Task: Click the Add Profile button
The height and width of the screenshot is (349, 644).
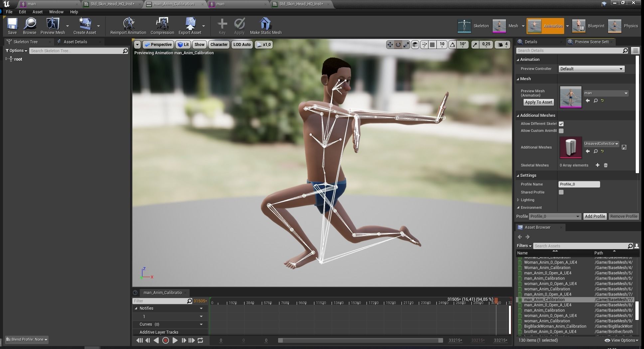Action: 595,216
